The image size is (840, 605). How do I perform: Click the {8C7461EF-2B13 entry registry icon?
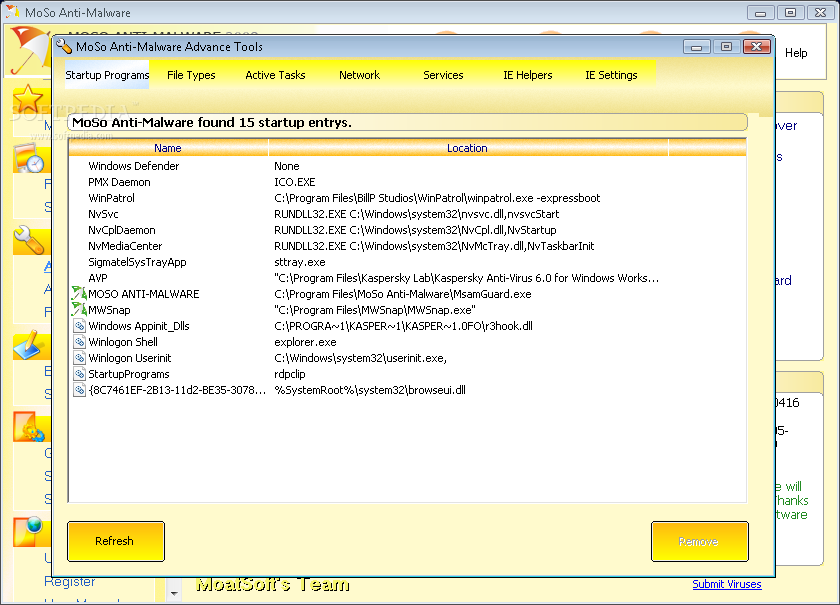tap(79, 390)
